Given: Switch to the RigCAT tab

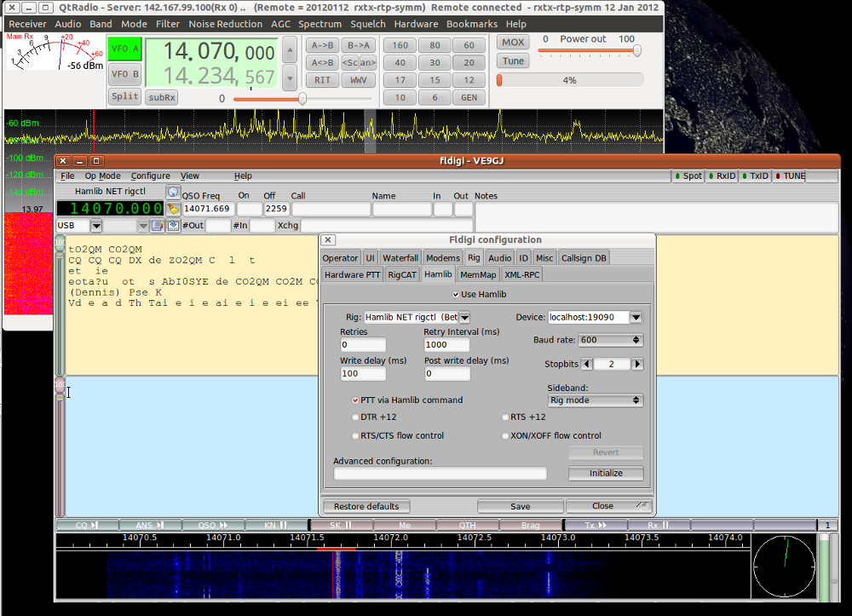Looking at the screenshot, I should 401,274.
